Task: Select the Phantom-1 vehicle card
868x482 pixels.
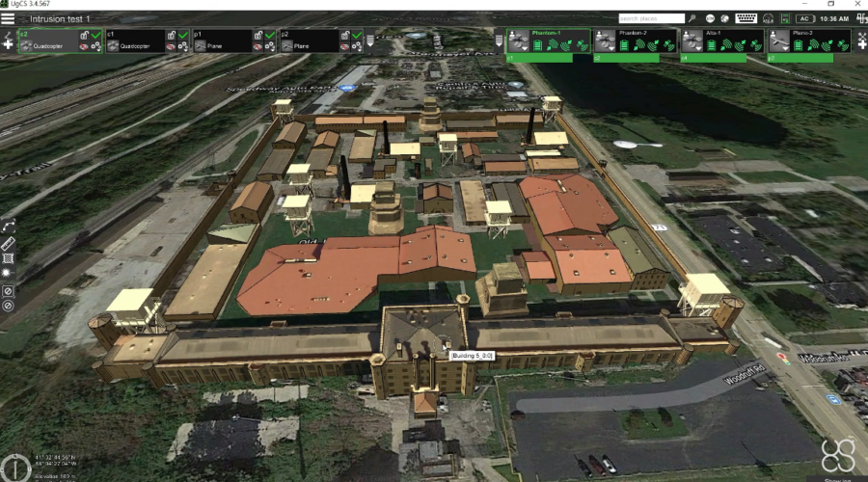Action: click(549, 40)
